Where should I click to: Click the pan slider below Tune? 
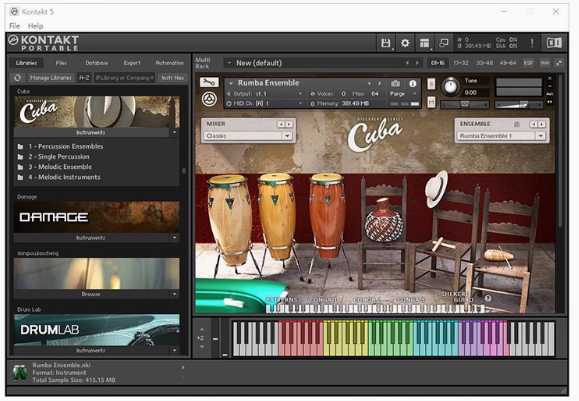[464, 105]
